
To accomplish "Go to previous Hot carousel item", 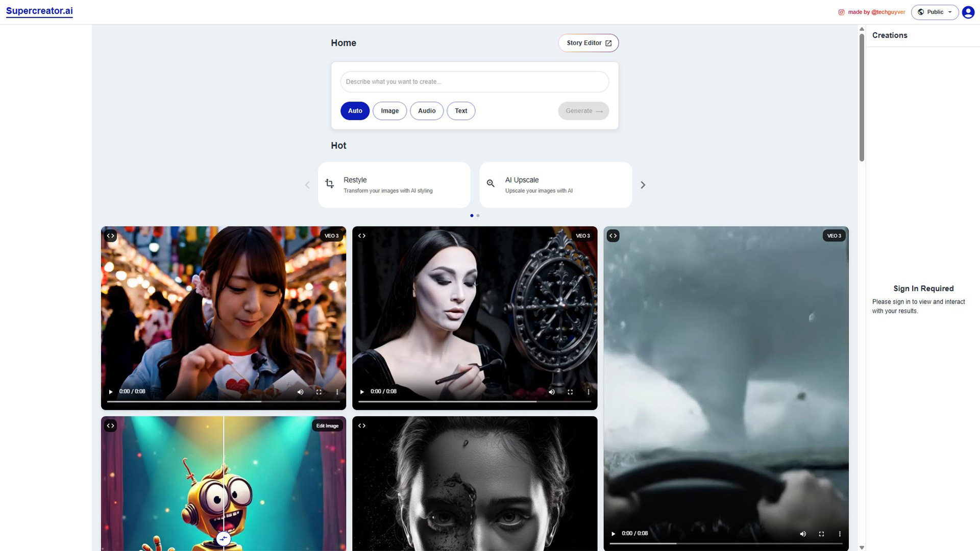I will tap(307, 185).
